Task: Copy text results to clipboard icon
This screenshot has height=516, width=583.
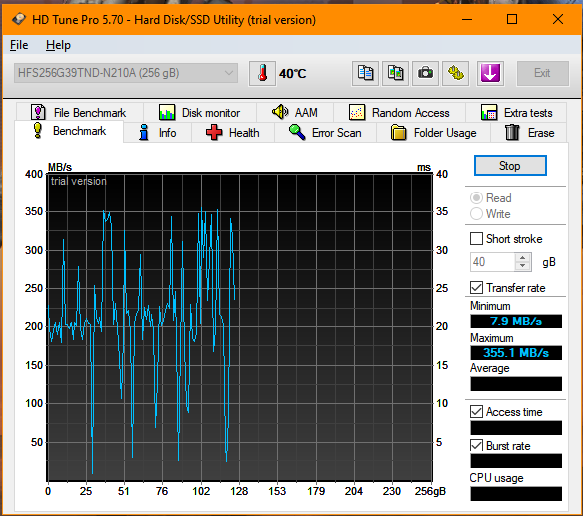Action: click(x=365, y=73)
